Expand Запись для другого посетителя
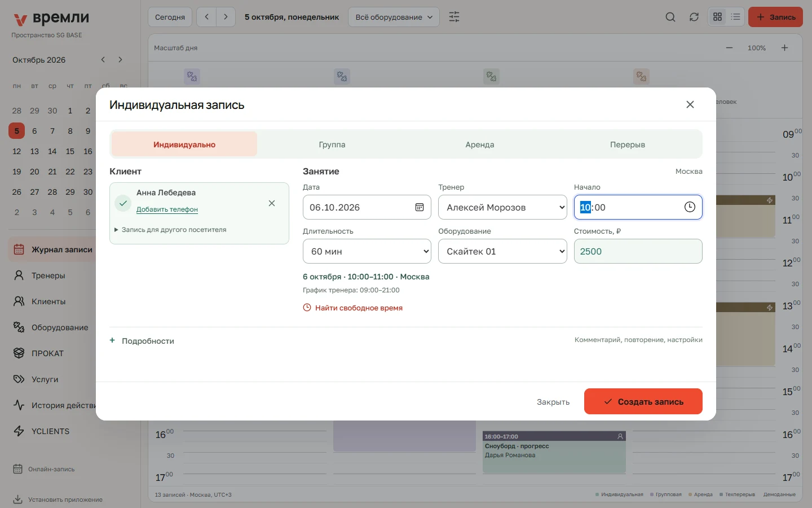Screen dimensions: 812x508 point(170,230)
